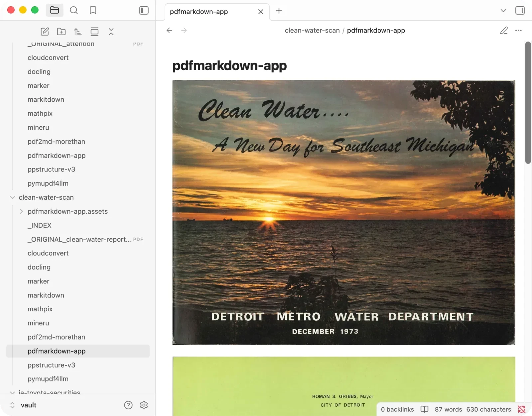Open the file explorer folder icon

[x=55, y=10]
